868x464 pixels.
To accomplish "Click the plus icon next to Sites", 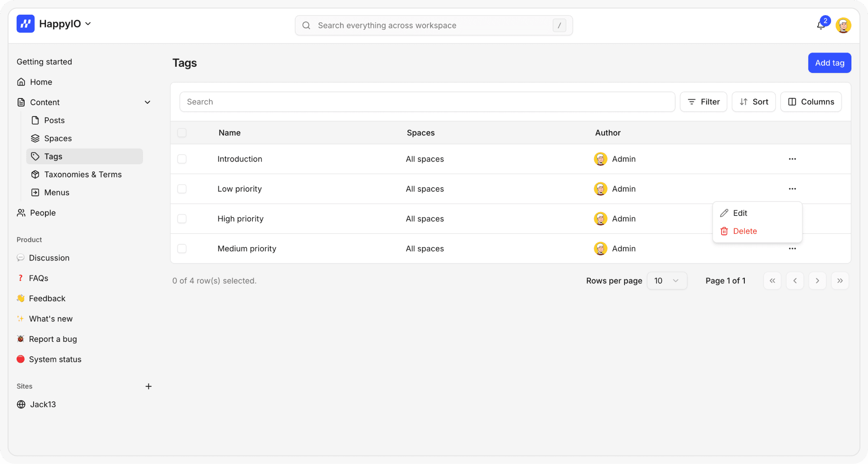I will (x=148, y=386).
